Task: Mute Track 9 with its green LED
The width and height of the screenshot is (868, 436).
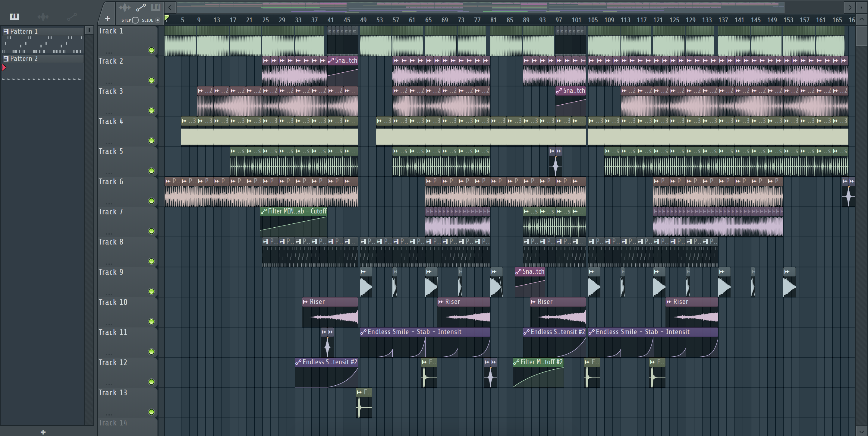Action: pyautogui.click(x=151, y=291)
